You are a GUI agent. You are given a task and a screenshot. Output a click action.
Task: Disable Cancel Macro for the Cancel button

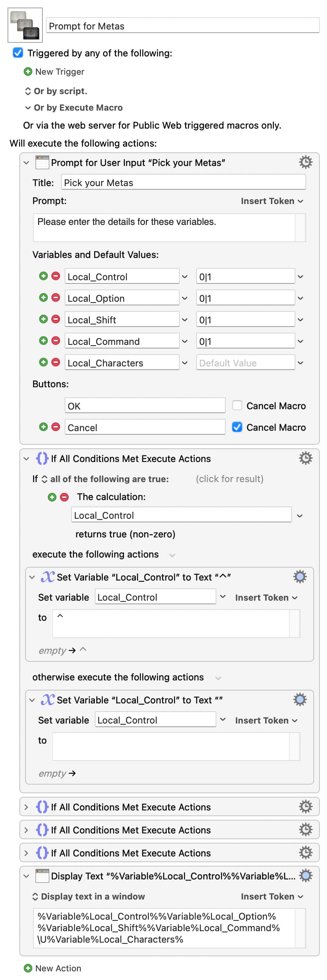pos(237,427)
